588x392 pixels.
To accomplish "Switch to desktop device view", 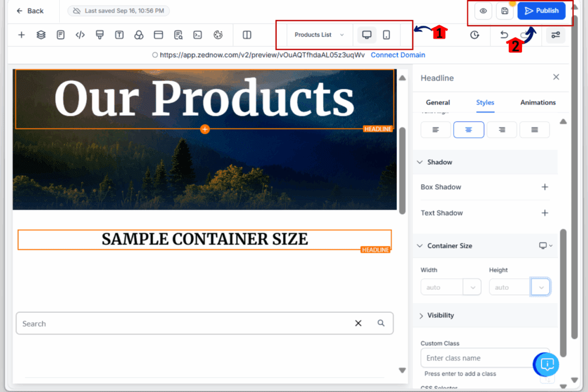I will pos(367,35).
